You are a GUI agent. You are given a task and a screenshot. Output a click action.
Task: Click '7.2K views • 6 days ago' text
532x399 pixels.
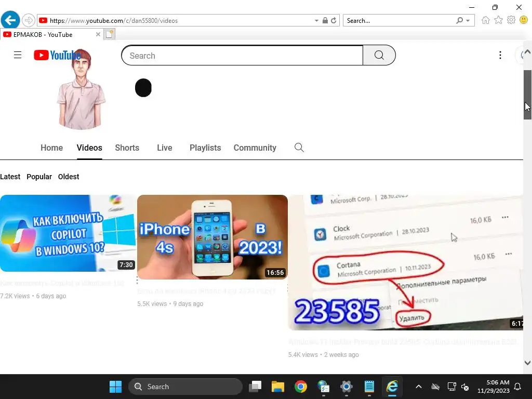coord(33,296)
